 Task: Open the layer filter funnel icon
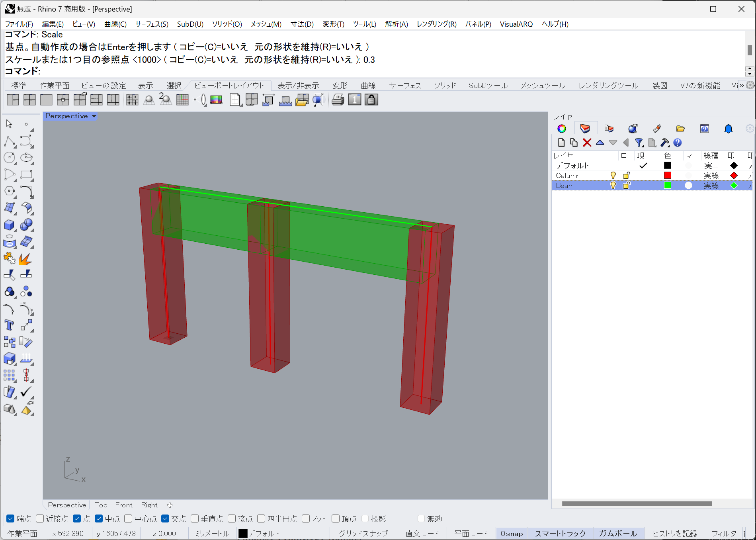(x=639, y=143)
